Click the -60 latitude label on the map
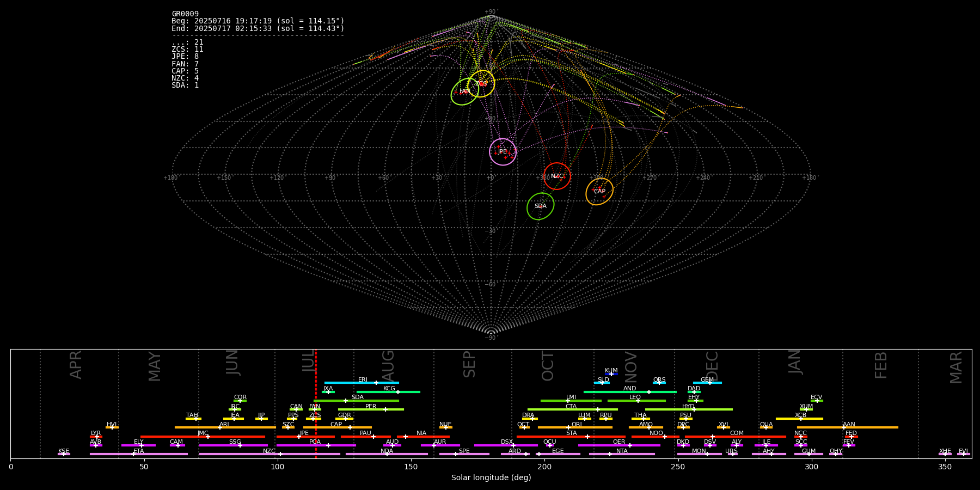980x490 pixels. (491, 284)
